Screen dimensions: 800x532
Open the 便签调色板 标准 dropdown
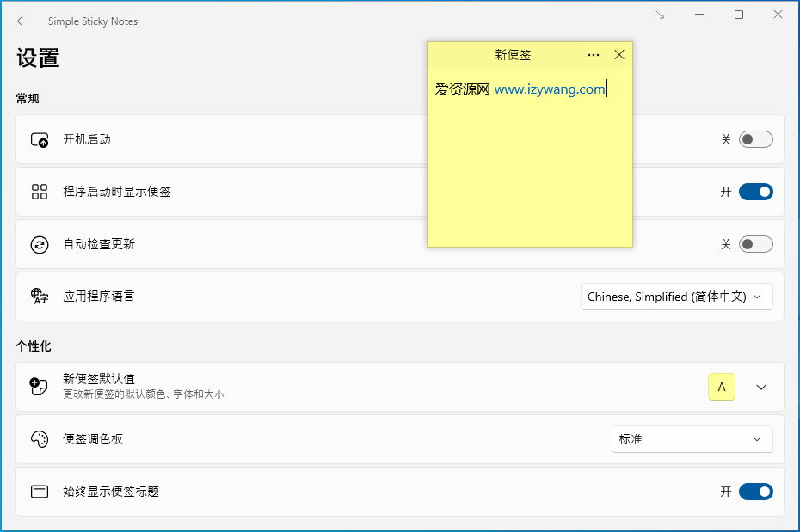click(x=692, y=438)
